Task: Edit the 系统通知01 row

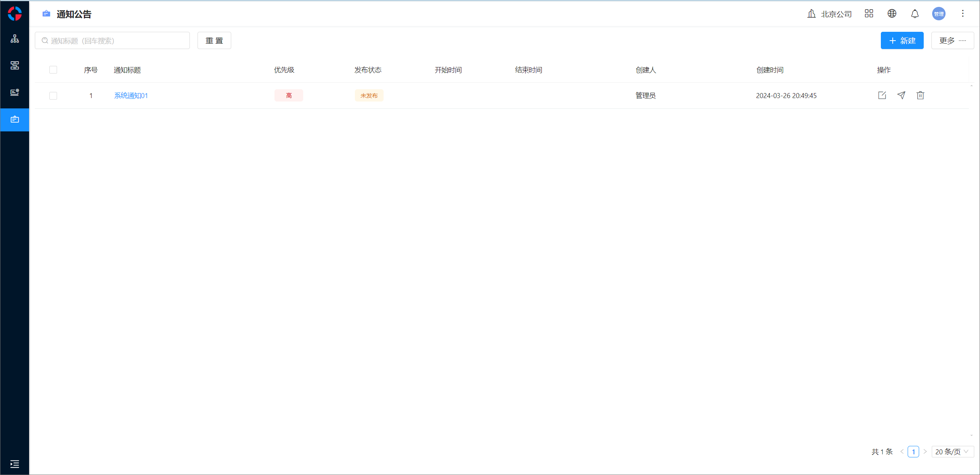Action: click(882, 95)
